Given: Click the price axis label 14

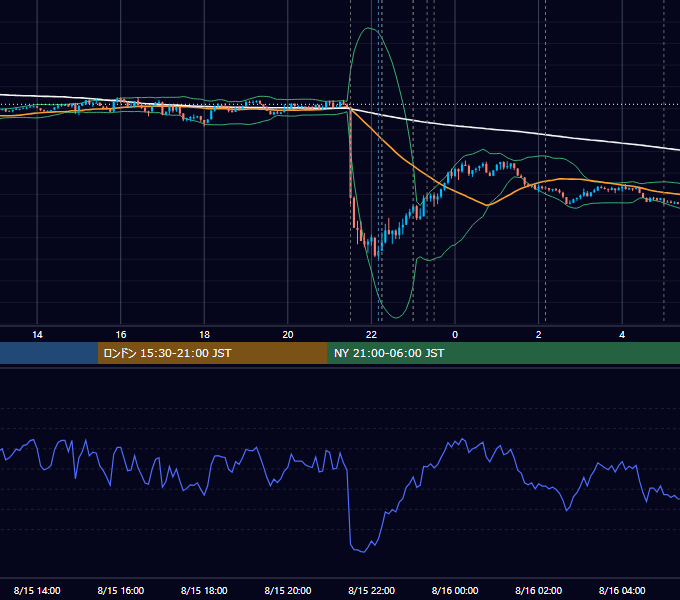Looking at the screenshot, I should [37, 335].
